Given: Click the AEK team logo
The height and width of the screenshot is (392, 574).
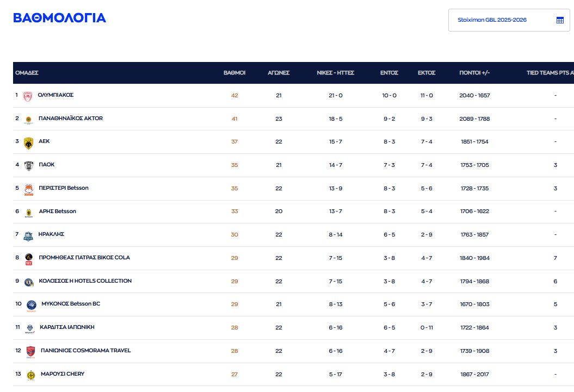Looking at the screenshot, I should (x=28, y=143).
